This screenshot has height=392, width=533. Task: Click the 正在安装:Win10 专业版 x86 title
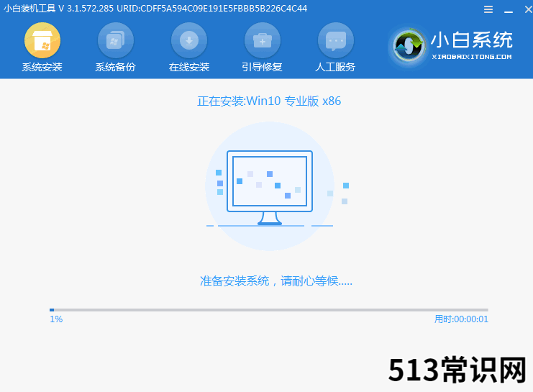click(269, 101)
